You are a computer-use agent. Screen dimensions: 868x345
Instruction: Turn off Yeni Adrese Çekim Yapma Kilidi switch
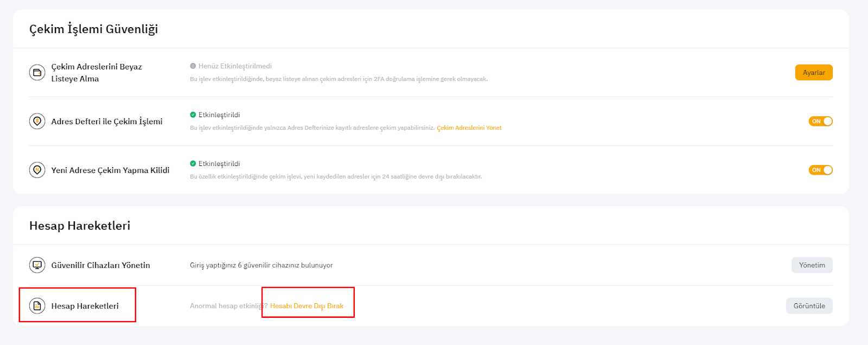click(x=820, y=170)
